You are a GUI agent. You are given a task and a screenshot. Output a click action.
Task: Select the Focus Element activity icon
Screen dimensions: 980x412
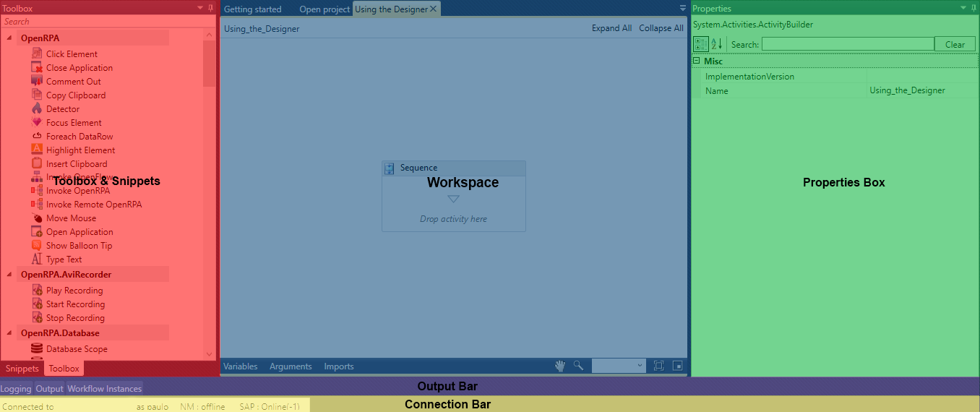pyautogui.click(x=37, y=122)
